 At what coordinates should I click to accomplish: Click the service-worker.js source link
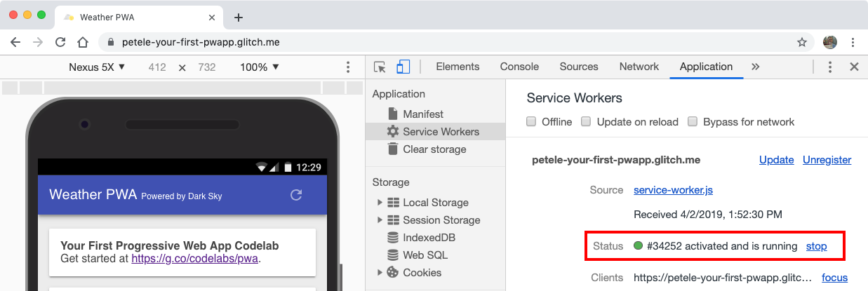(x=673, y=190)
